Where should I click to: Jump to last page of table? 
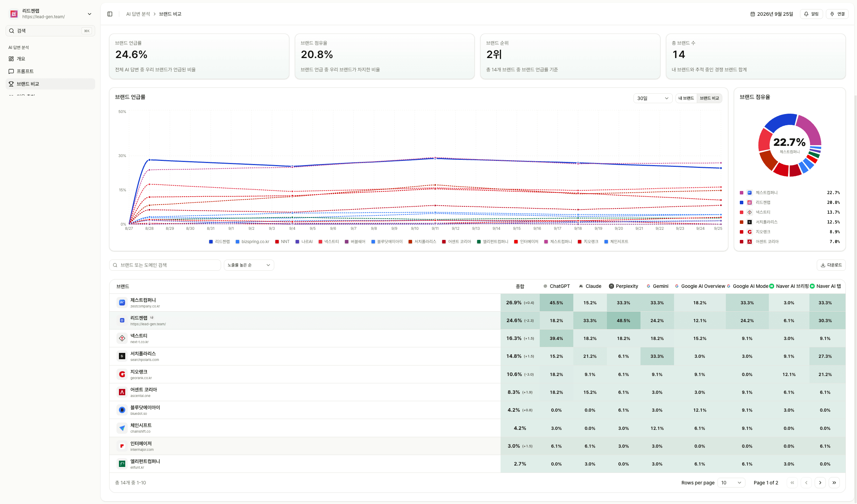834,483
